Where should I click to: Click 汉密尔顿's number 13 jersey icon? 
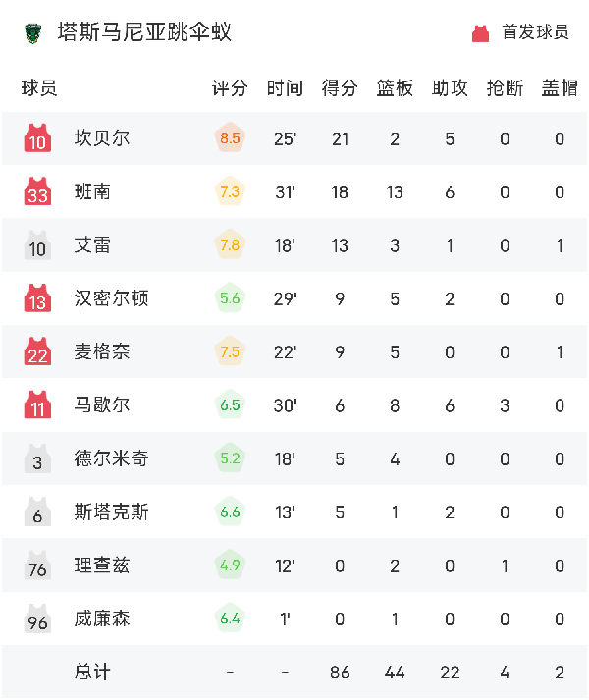(x=37, y=298)
